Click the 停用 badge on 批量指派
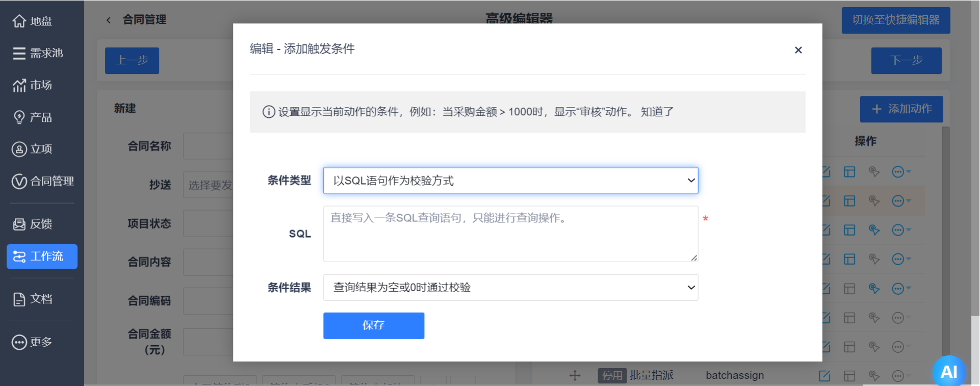 click(x=612, y=376)
